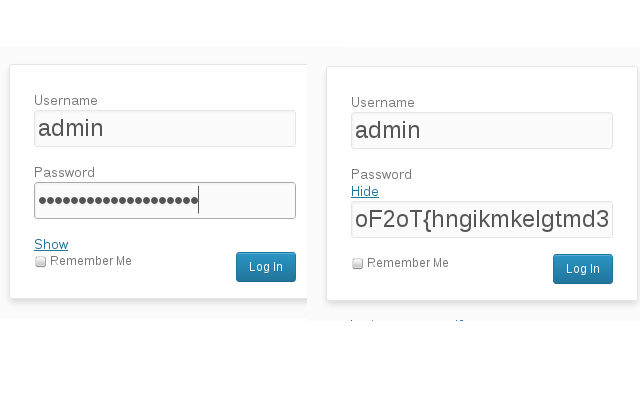Click Remember Me label text in right form
This screenshot has height=400, width=640.
(x=408, y=263)
